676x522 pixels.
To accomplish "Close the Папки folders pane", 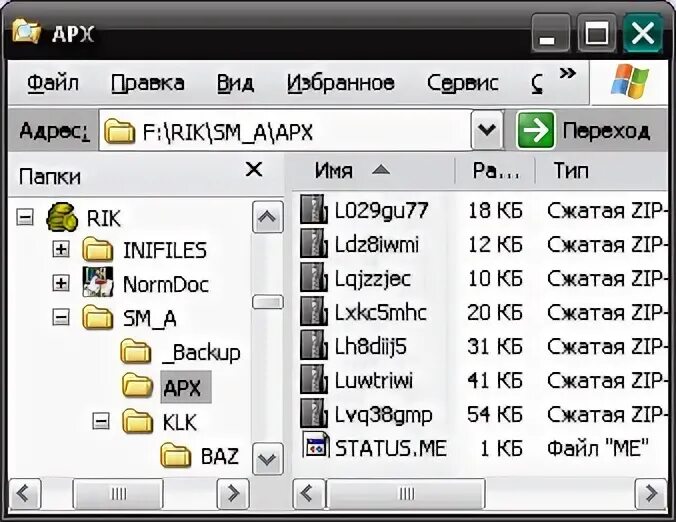I will tap(254, 169).
